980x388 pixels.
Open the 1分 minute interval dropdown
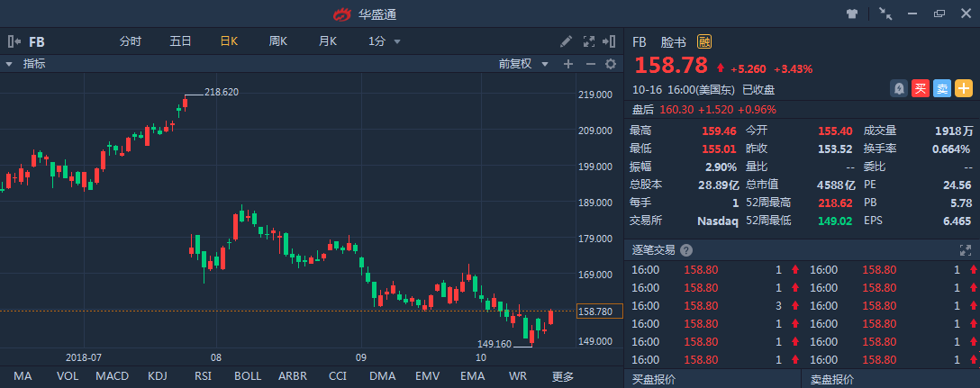(x=384, y=42)
